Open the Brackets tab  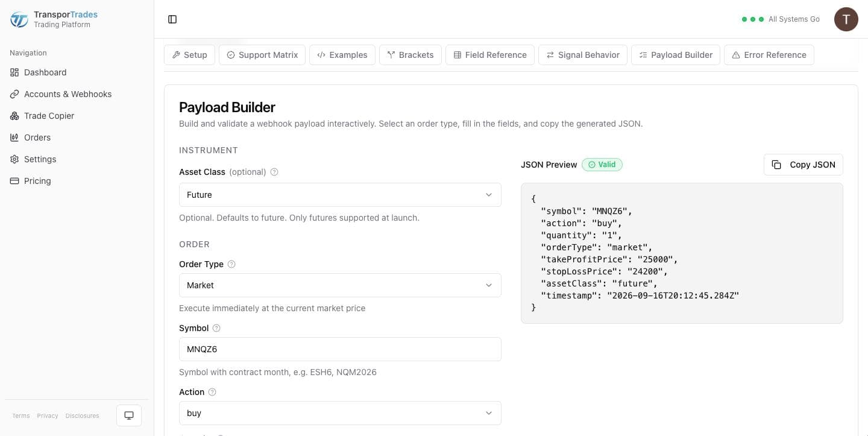[410, 55]
